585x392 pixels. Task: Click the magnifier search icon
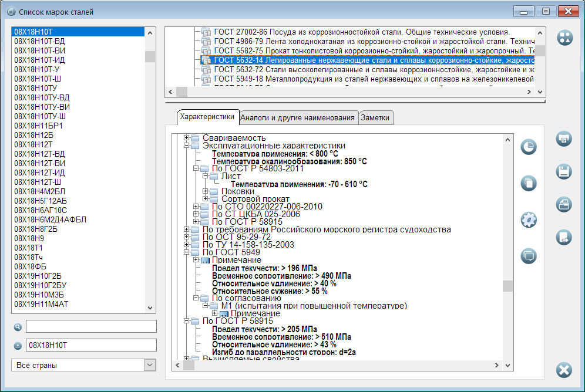point(18,327)
